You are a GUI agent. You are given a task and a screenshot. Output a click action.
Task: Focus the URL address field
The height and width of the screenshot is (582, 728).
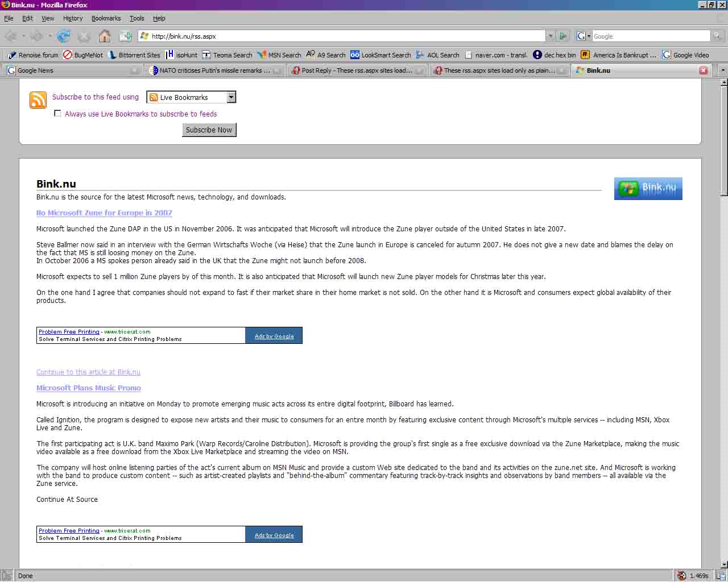point(347,36)
